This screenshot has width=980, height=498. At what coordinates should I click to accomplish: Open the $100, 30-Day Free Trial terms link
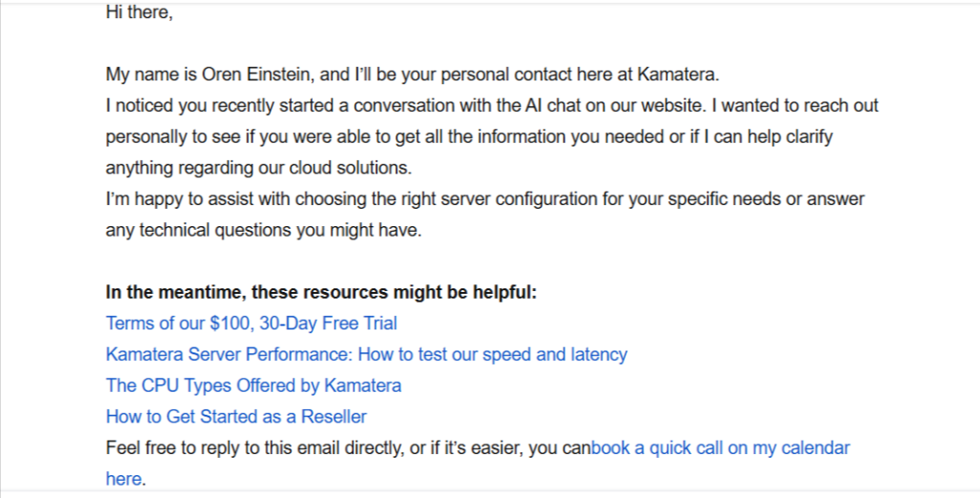[x=252, y=324]
